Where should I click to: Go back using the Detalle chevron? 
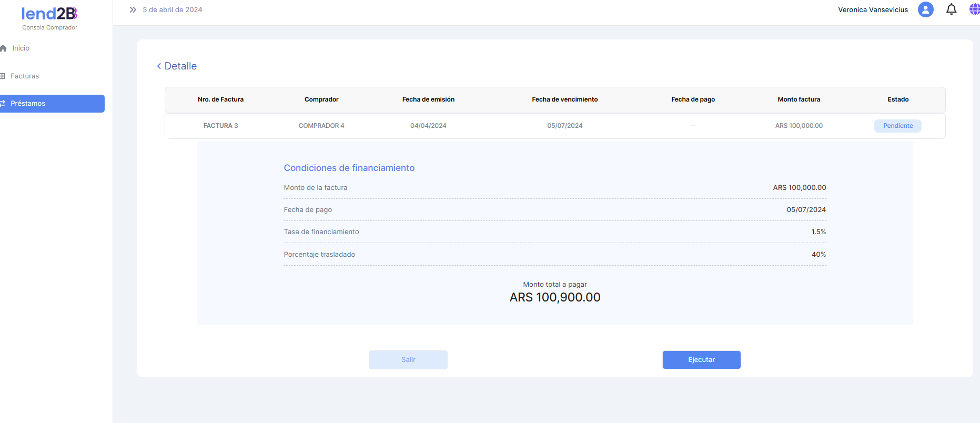pos(159,66)
